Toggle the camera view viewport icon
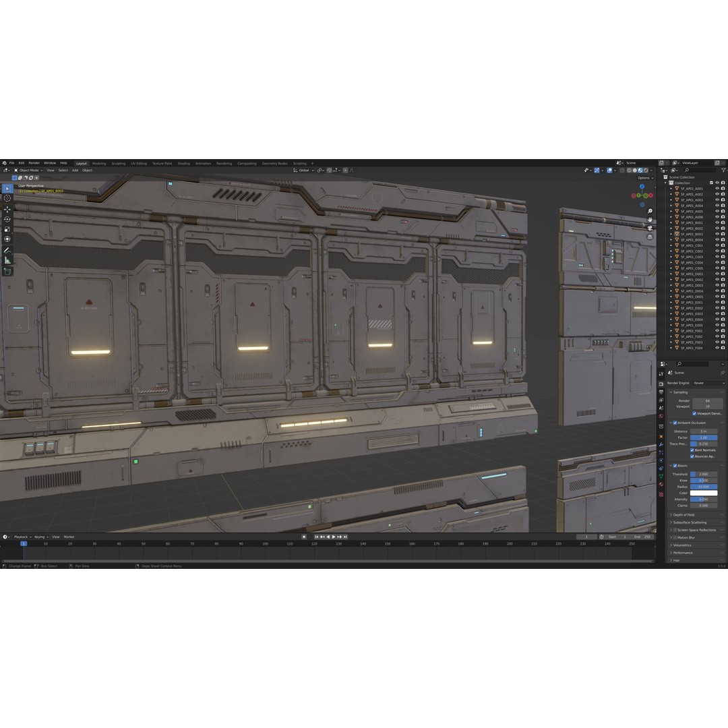This screenshot has height=728, width=728. pos(650,228)
